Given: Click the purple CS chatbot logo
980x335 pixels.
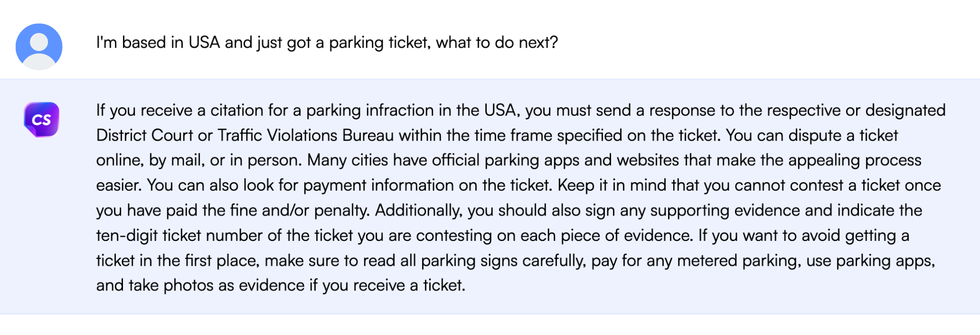Looking at the screenshot, I should pyautogui.click(x=42, y=119).
